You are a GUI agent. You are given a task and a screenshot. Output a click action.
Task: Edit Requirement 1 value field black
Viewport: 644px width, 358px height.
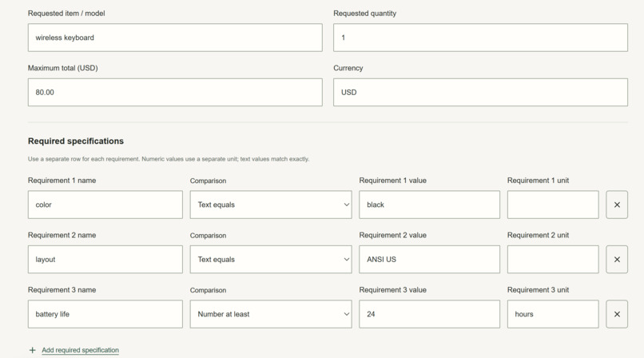tap(429, 205)
